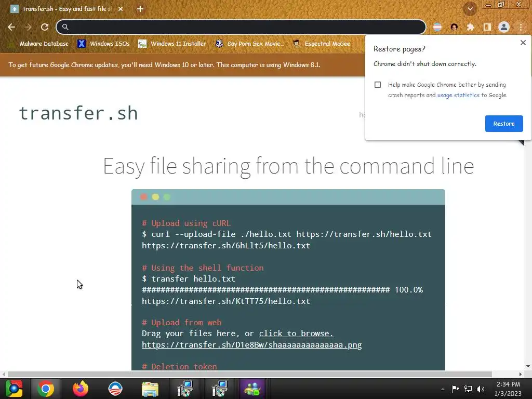Image resolution: width=532 pixels, height=399 pixels.
Task: Dismiss the Restore pages popup
Action: [x=523, y=43]
